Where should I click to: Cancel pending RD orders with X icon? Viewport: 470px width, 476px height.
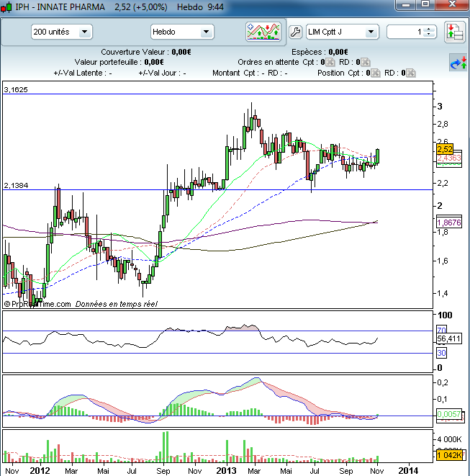[366, 62]
